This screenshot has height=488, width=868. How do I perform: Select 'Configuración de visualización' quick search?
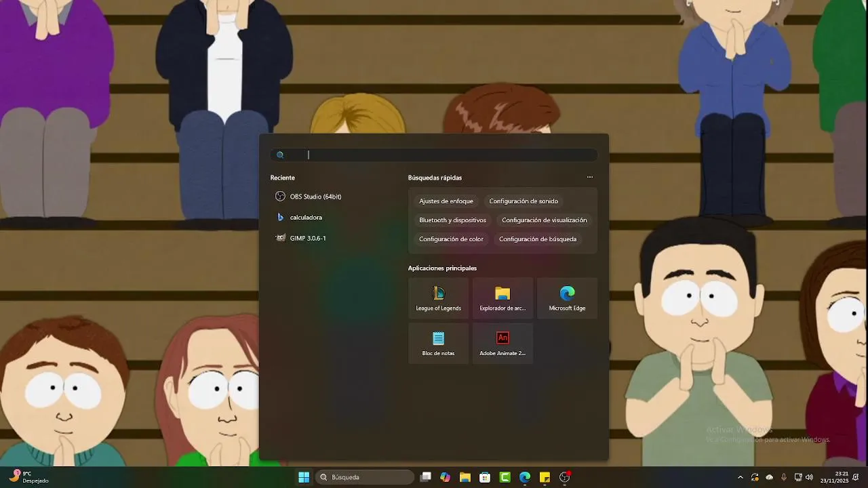[545, 220]
